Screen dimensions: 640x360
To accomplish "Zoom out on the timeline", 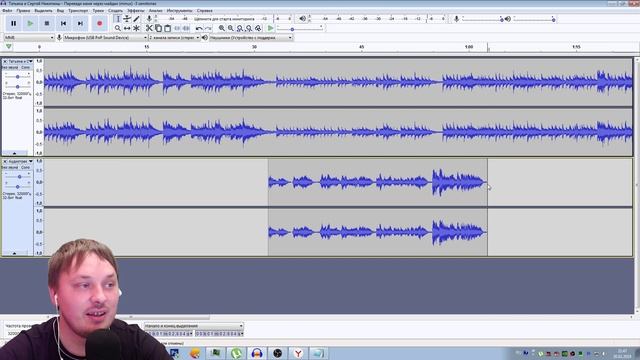I will 231,28.
